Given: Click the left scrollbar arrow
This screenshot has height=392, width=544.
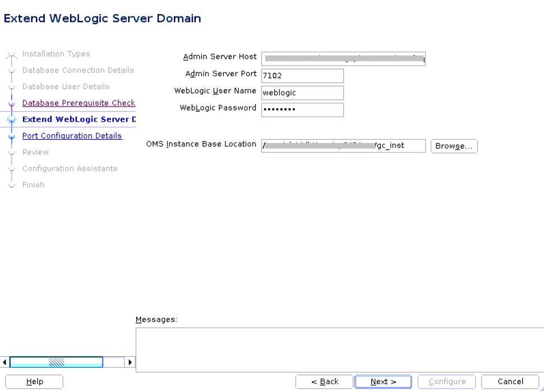Looking at the screenshot, I should (x=3, y=362).
